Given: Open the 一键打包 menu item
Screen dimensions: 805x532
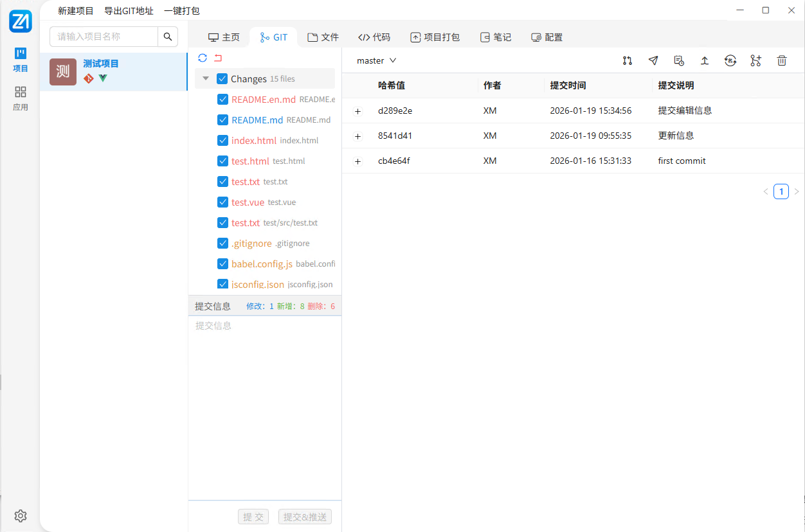Looking at the screenshot, I should click(x=182, y=11).
